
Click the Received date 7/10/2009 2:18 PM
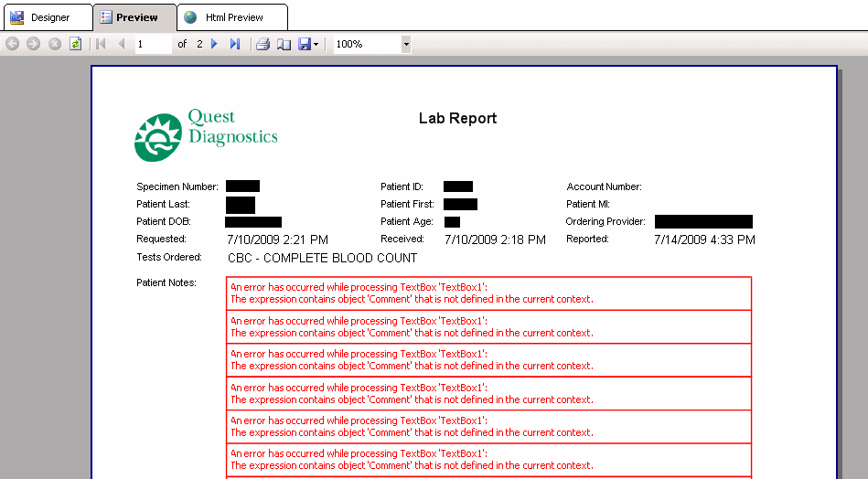(495, 239)
